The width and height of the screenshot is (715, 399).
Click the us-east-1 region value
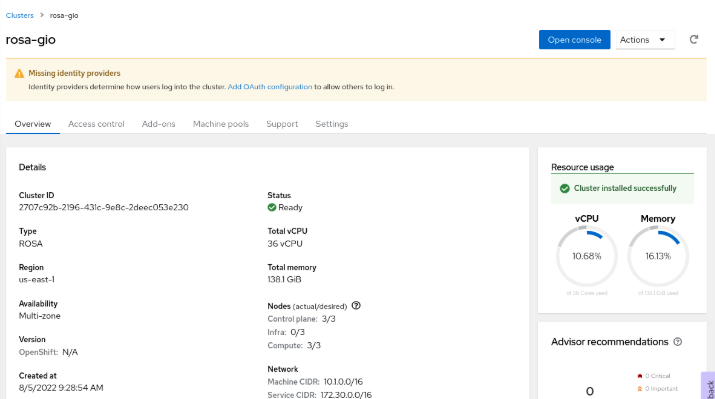coord(36,280)
